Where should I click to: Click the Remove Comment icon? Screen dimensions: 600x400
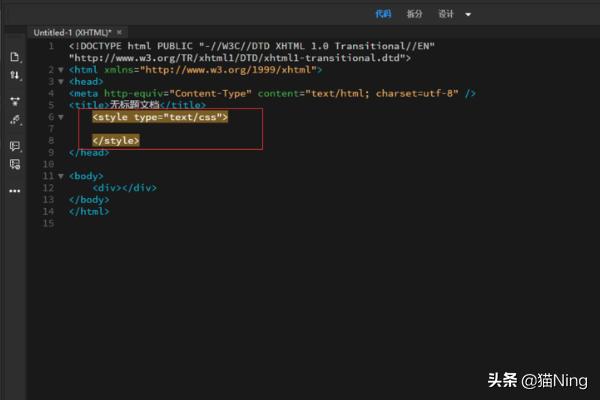coord(14,165)
